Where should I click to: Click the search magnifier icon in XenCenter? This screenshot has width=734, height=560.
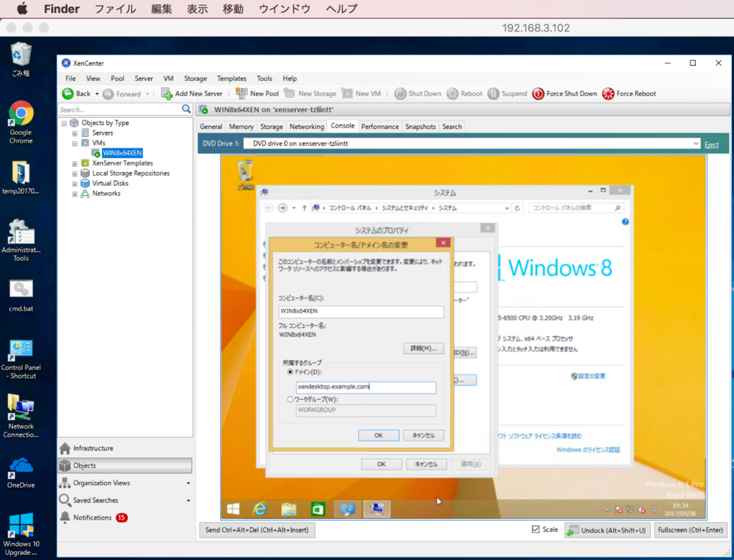[186, 109]
